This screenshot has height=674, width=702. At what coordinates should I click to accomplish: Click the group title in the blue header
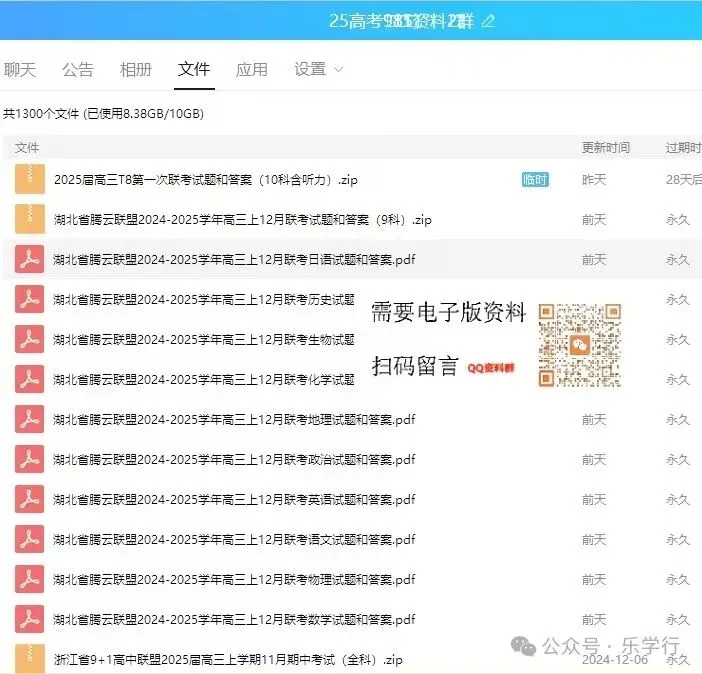tap(401, 21)
